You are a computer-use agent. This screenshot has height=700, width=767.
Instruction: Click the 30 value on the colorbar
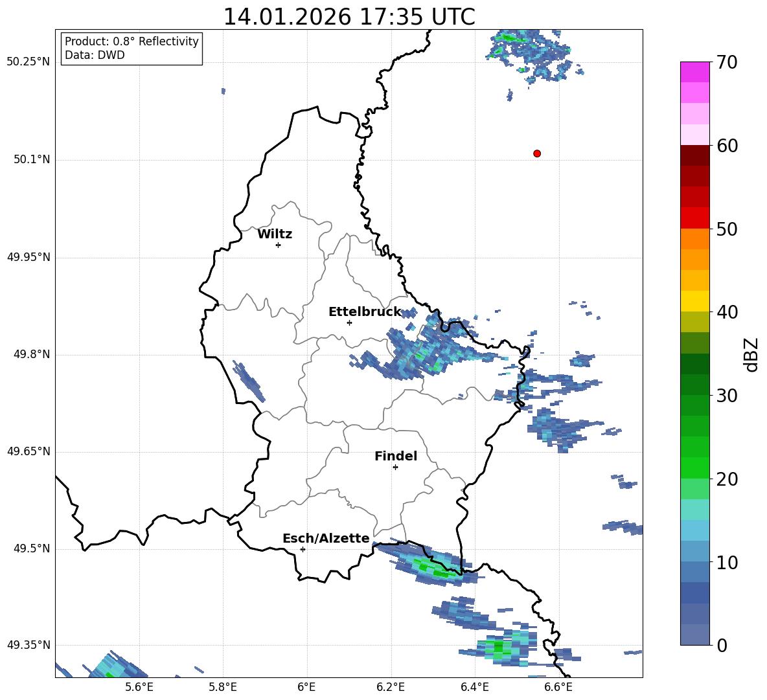coord(727,396)
